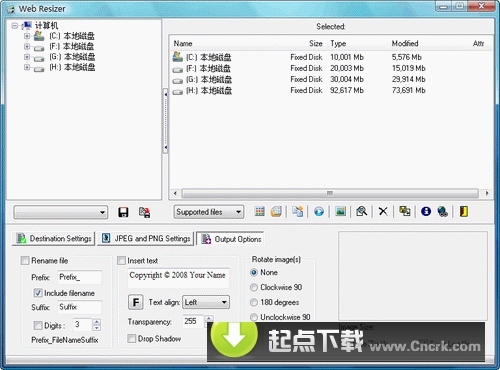500x370 pixels.
Task: Select the Unclockwise 90 rotation option
Action: click(254, 317)
